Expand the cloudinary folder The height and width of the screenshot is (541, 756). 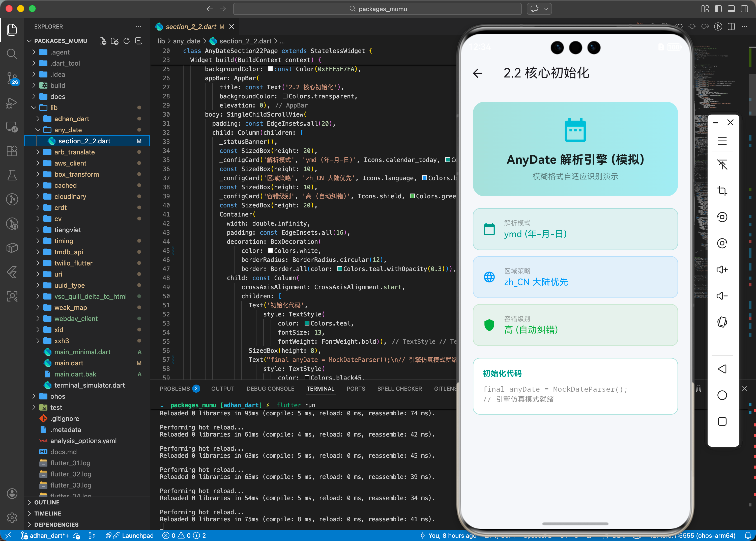click(x=38, y=197)
